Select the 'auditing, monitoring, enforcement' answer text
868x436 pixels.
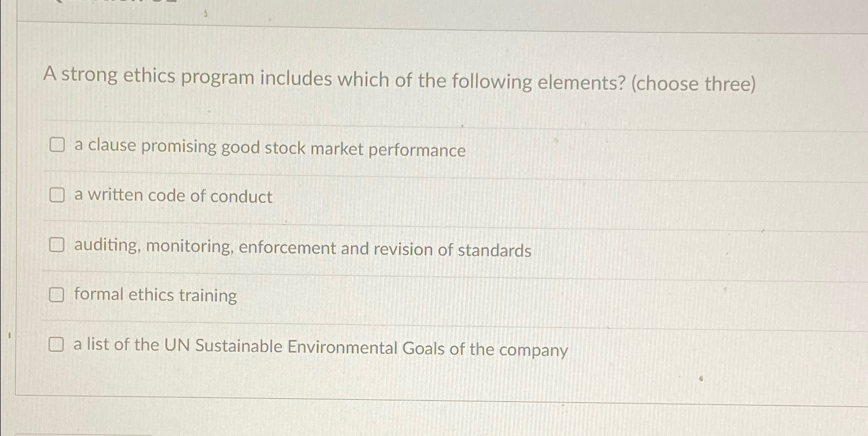tap(302, 250)
